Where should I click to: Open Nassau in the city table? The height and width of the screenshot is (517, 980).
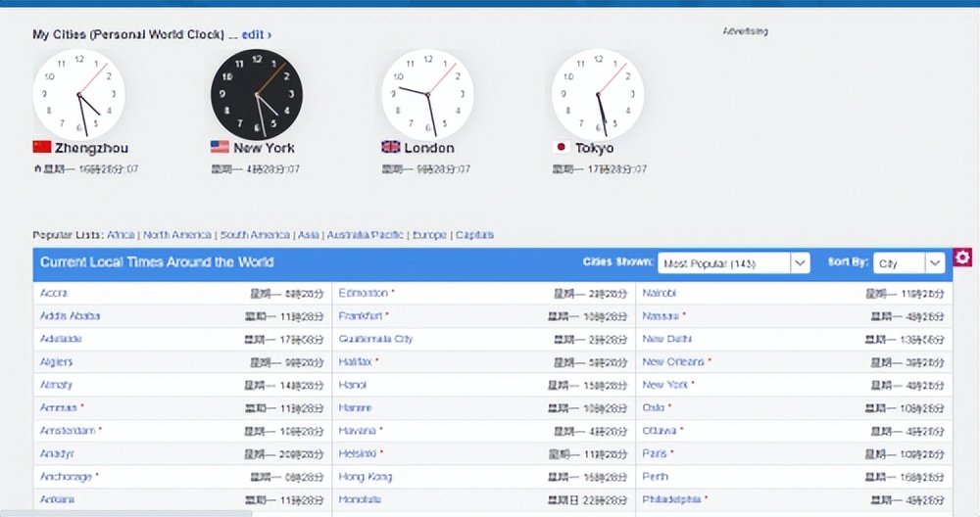click(x=660, y=316)
